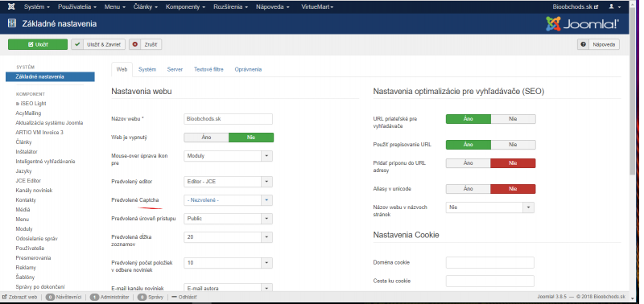
Task: Switch to the Textové filtre tab
Action: pyautogui.click(x=208, y=69)
